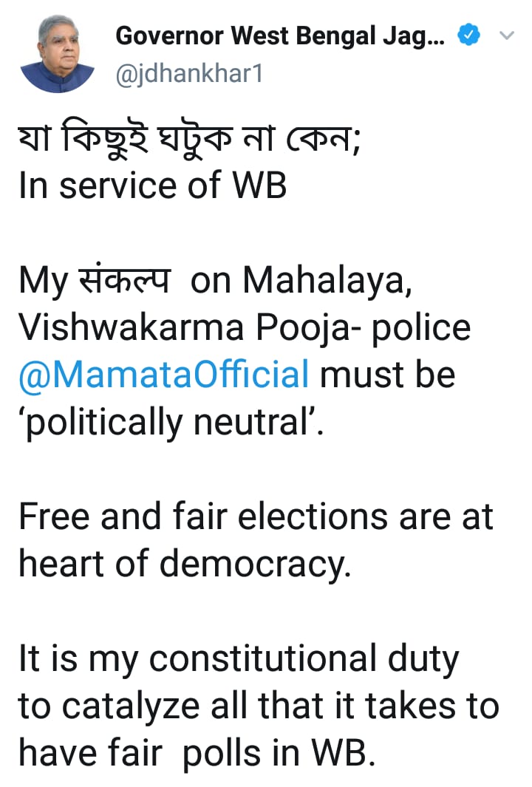Viewport: 532px width, 787px height.
Task: Select the 'Vishwakarma Pooja- police' line
Action: [x=245, y=328]
